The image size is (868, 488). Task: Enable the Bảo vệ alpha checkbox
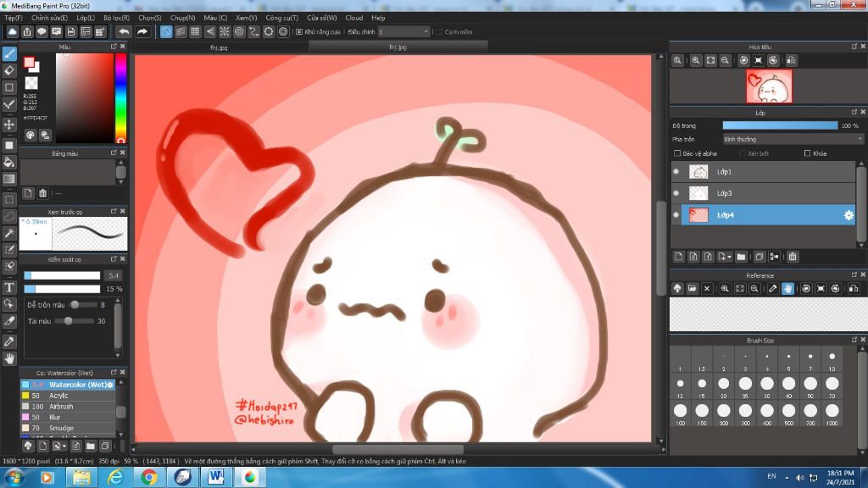677,153
